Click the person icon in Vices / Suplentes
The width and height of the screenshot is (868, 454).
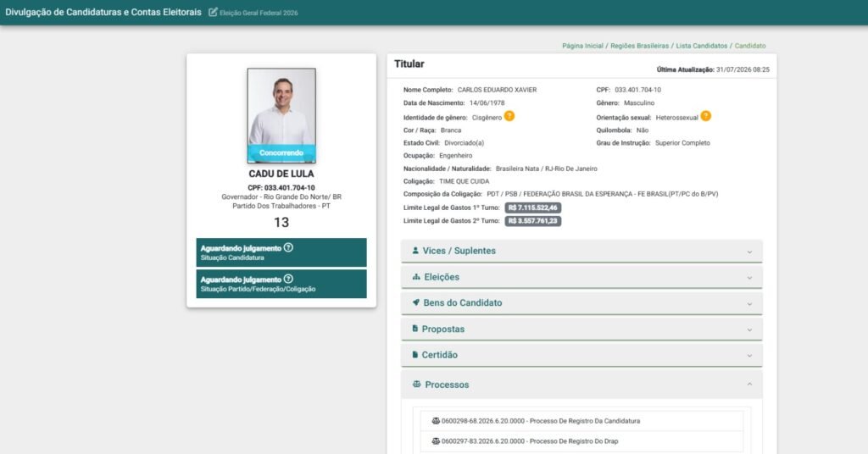(x=415, y=251)
